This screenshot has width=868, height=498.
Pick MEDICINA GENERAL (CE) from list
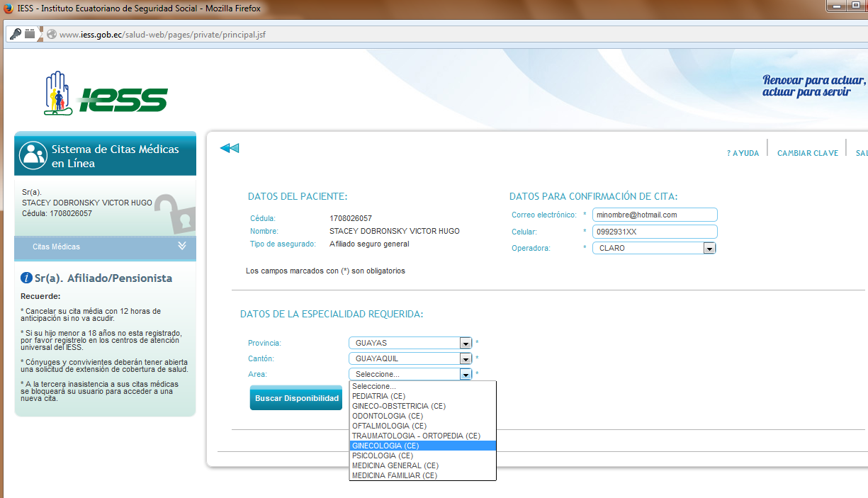pos(423,465)
